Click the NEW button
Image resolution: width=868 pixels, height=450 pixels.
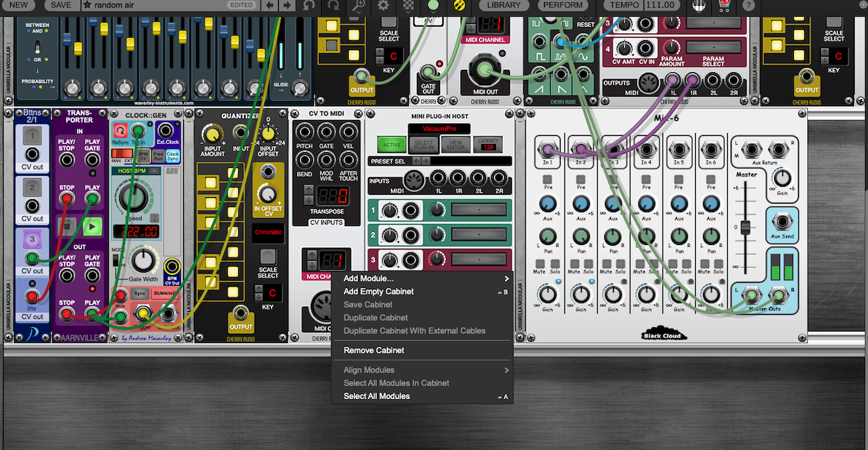(19, 5)
